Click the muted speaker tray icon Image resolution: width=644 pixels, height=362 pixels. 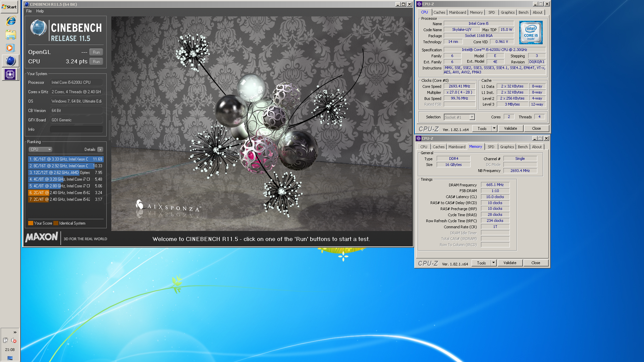click(14, 340)
